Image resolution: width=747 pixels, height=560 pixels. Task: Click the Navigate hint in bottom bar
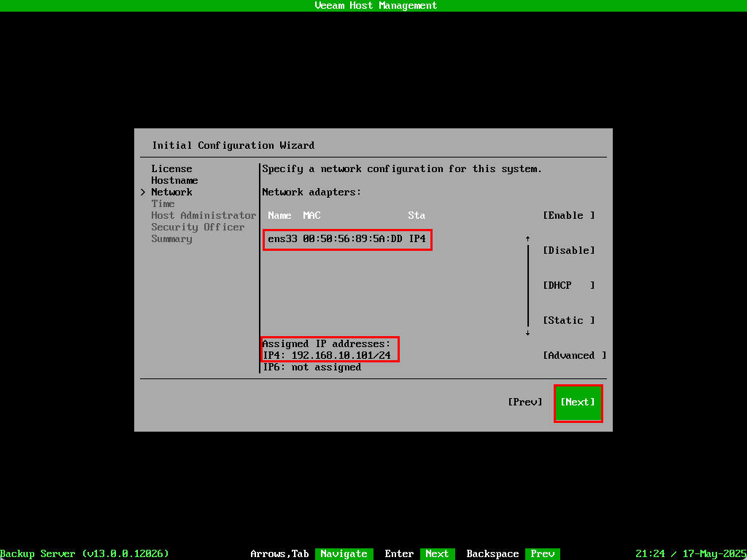pyautogui.click(x=344, y=554)
